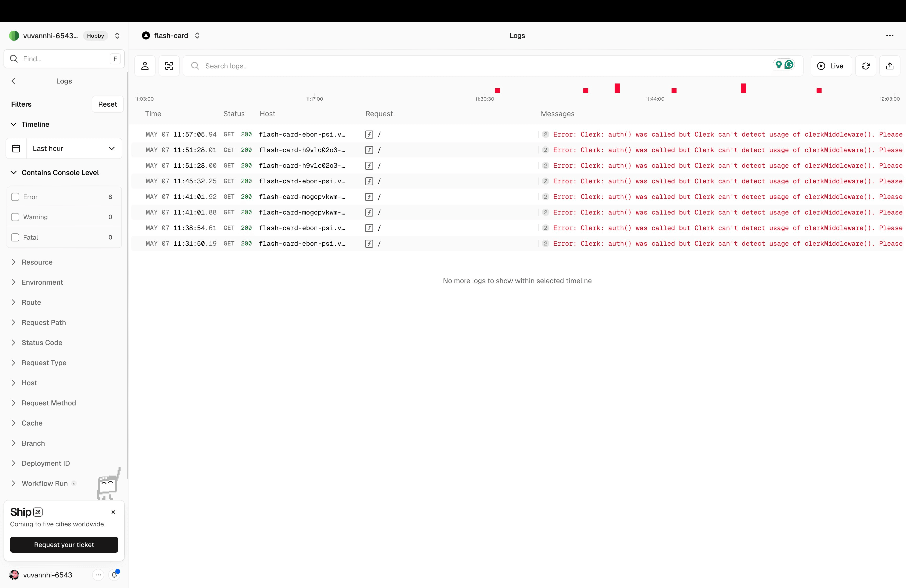Enable the Error console level checkbox

click(x=15, y=197)
